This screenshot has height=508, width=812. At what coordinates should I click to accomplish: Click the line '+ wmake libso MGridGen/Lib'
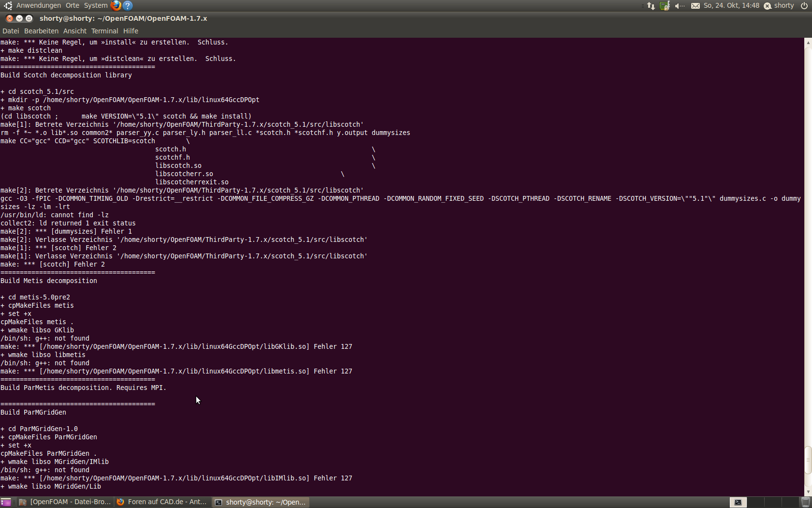pyautogui.click(x=51, y=486)
